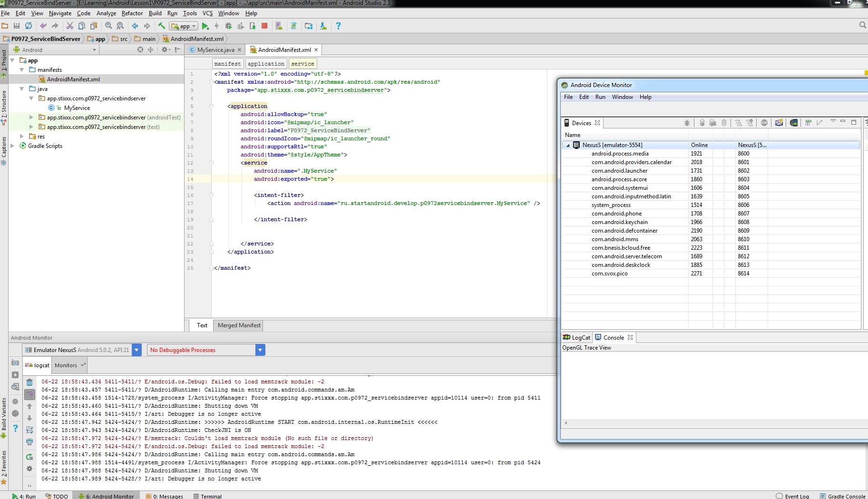This screenshot has height=499, width=868.
Task: Click Device Monitor Debug process bug icon
Action: click(x=687, y=123)
